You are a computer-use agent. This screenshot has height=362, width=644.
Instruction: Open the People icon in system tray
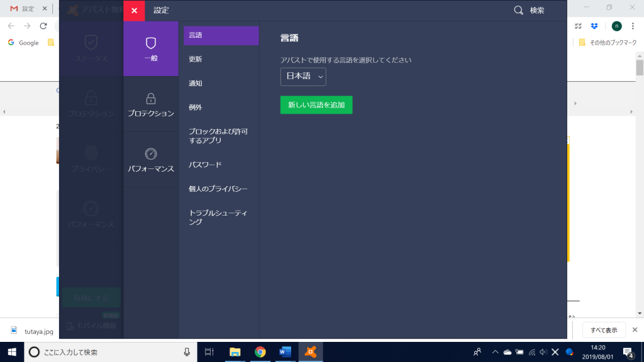(477, 352)
